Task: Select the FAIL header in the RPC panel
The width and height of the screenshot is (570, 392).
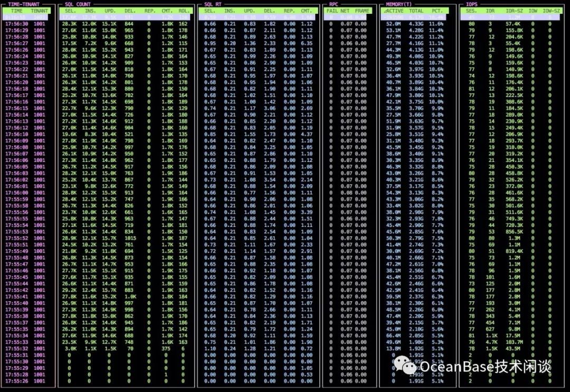Action: click(x=332, y=11)
